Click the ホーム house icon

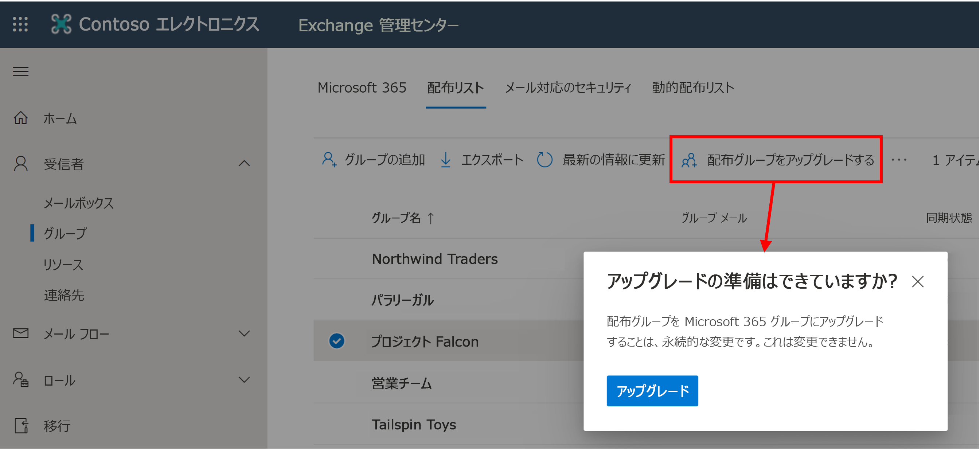20,118
